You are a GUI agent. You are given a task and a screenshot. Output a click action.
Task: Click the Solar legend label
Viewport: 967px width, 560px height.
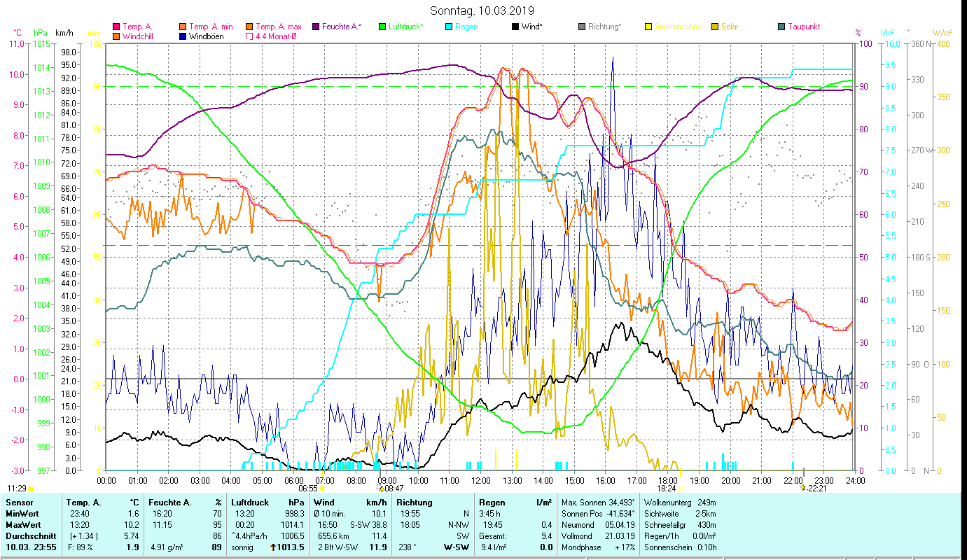coord(731,27)
